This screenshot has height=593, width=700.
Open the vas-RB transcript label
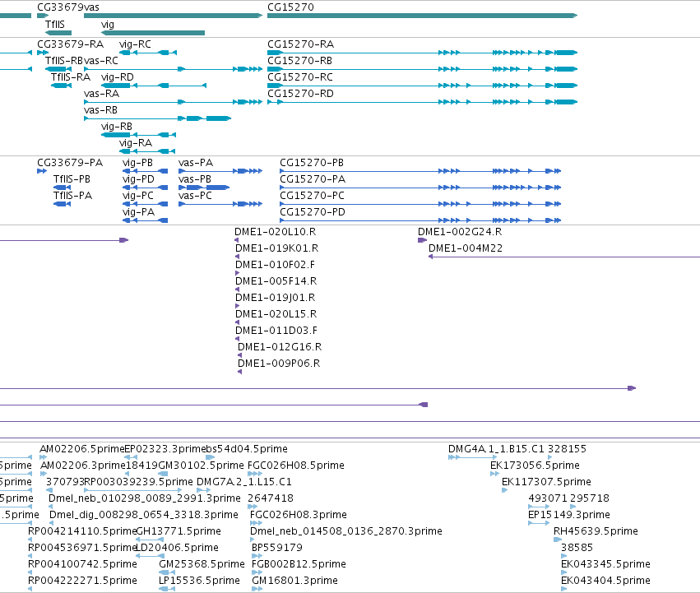pos(100,110)
